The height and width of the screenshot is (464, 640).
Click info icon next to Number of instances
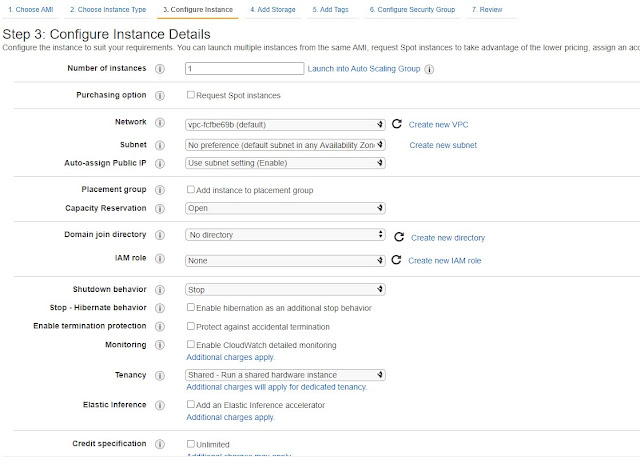159,69
